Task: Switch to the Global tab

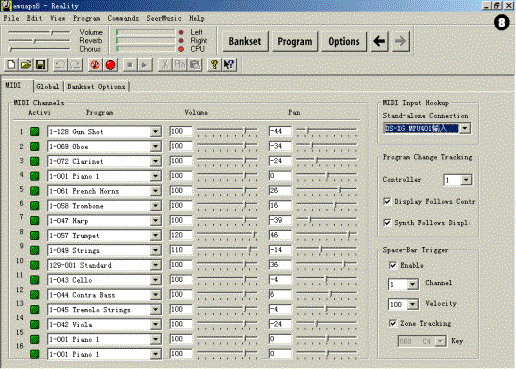Action: point(48,86)
